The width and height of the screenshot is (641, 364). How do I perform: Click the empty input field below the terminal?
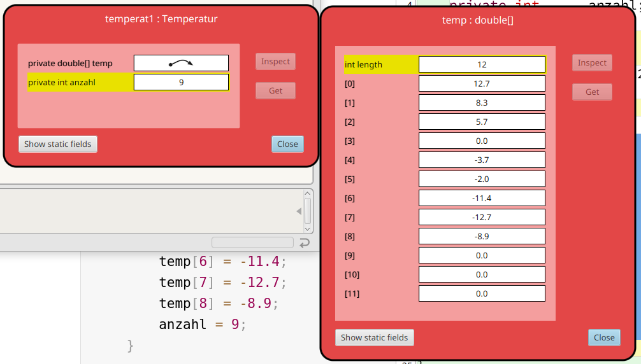(x=252, y=242)
